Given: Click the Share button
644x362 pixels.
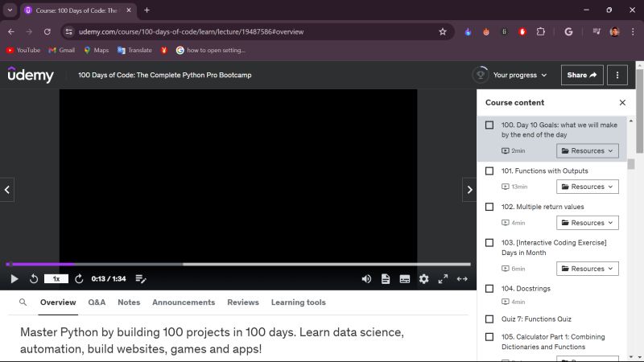Looking at the screenshot, I should pyautogui.click(x=581, y=75).
